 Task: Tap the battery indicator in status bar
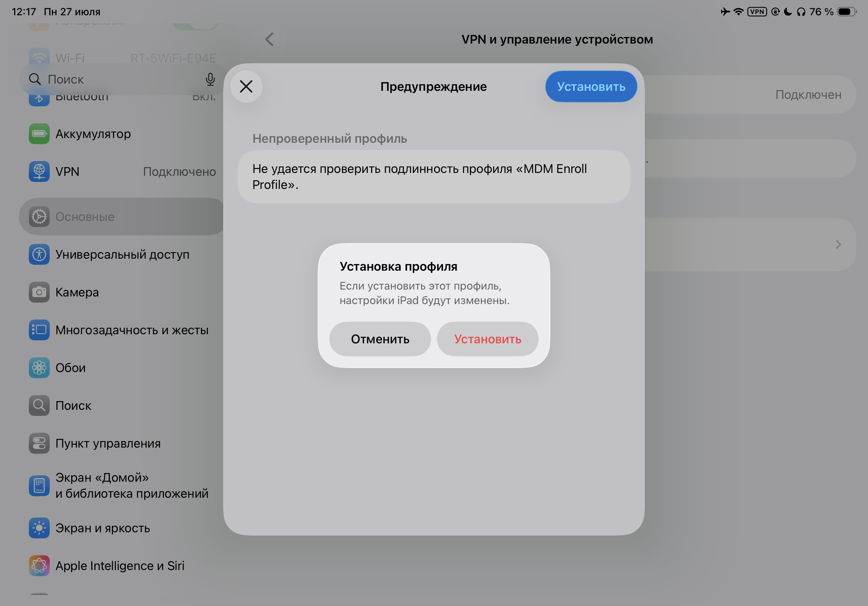847,12
